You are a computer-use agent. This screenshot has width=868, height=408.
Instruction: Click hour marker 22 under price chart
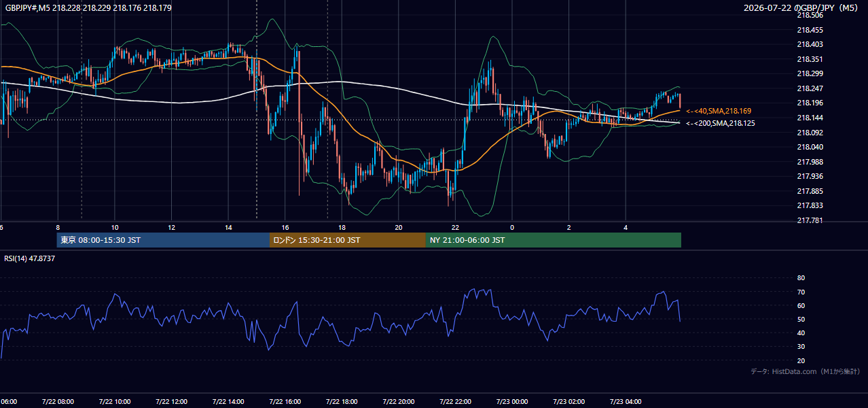(x=455, y=228)
